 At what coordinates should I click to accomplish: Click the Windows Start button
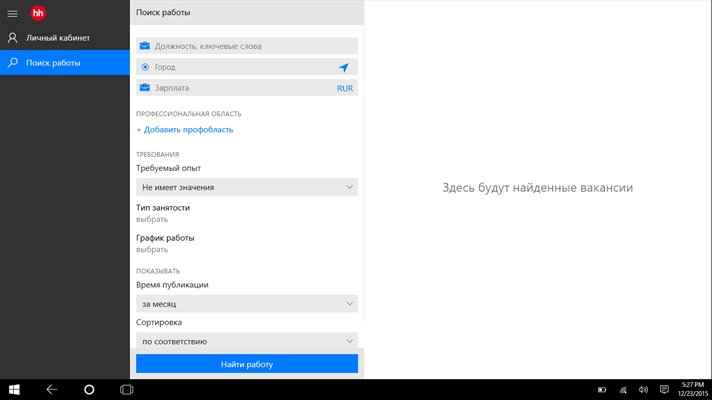coord(15,388)
